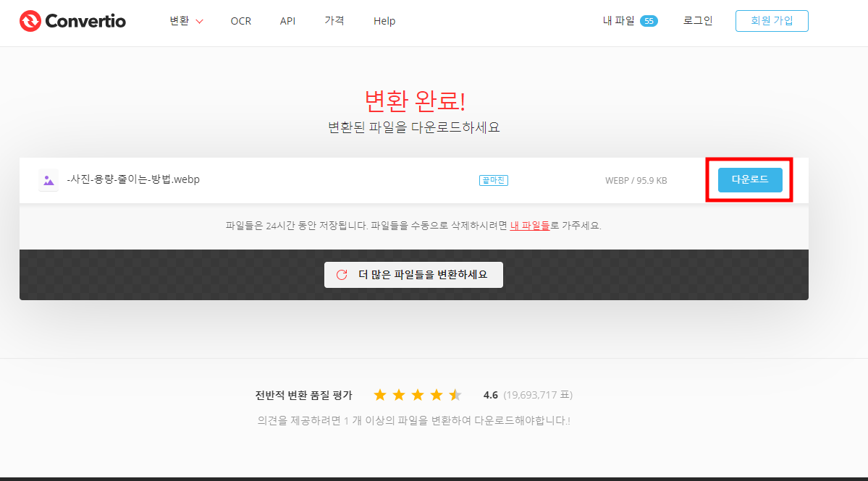Click the third star of the quality rating

point(418,395)
